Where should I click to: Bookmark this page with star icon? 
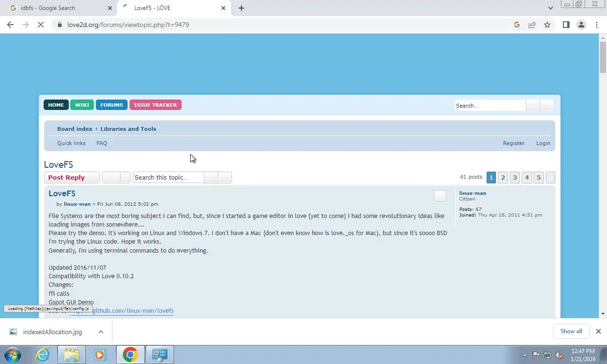547,25
